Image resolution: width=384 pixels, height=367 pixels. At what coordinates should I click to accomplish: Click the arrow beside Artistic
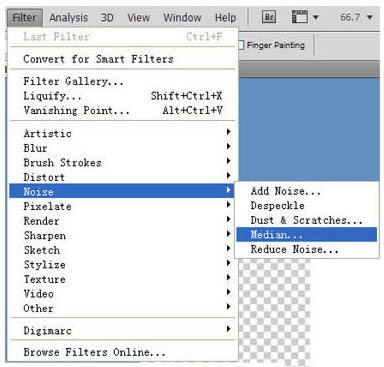click(229, 132)
